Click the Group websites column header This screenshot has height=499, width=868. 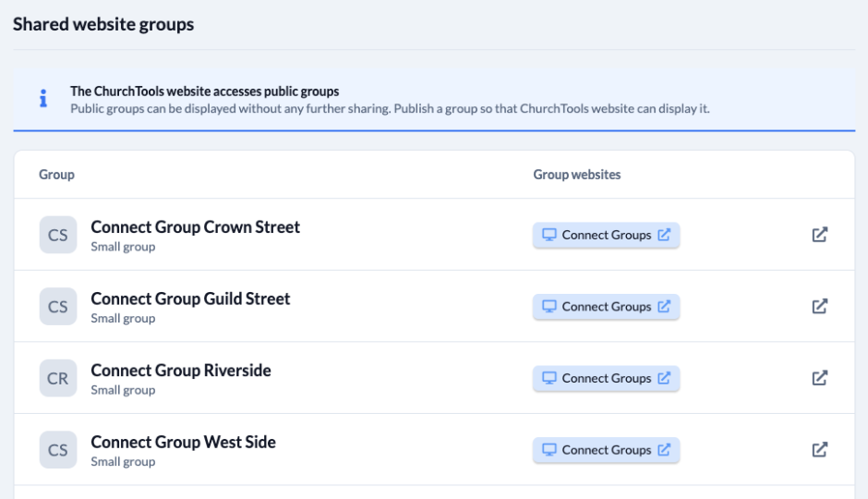[577, 175]
